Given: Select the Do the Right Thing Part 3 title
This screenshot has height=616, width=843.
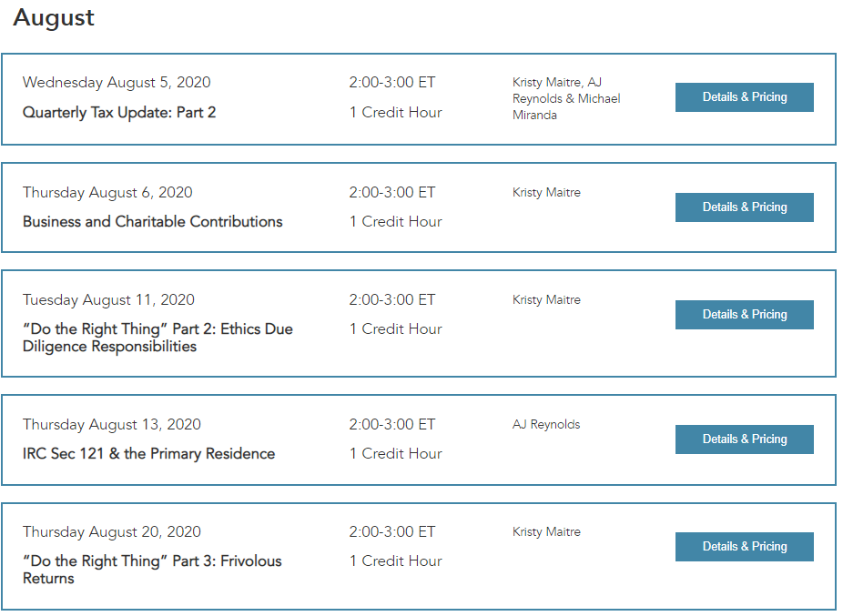Looking at the screenshot, I should (152, 570).
